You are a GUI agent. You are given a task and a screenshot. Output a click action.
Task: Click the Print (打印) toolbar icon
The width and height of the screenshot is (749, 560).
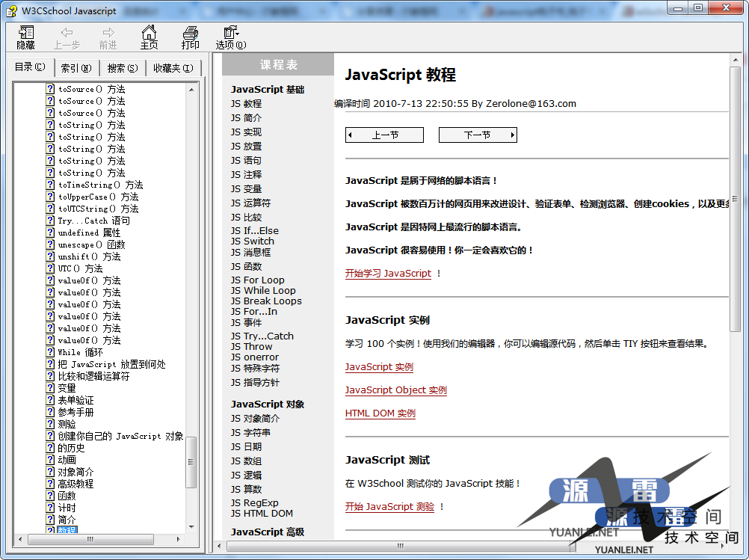190,37
